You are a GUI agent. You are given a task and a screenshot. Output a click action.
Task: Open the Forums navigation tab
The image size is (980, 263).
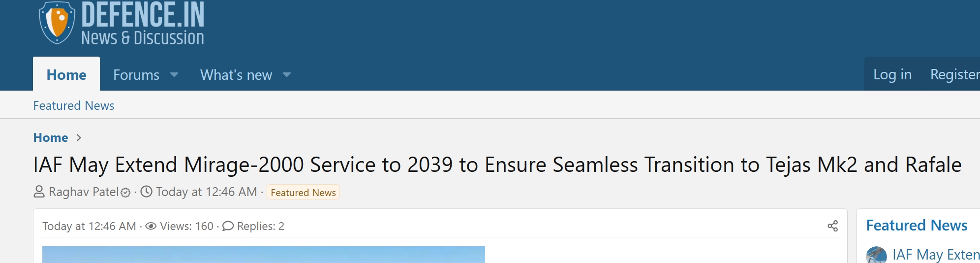(136, 75)
